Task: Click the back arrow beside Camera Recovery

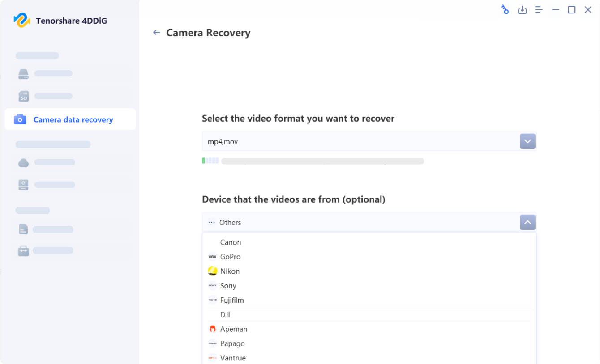Action: [156, 33]
